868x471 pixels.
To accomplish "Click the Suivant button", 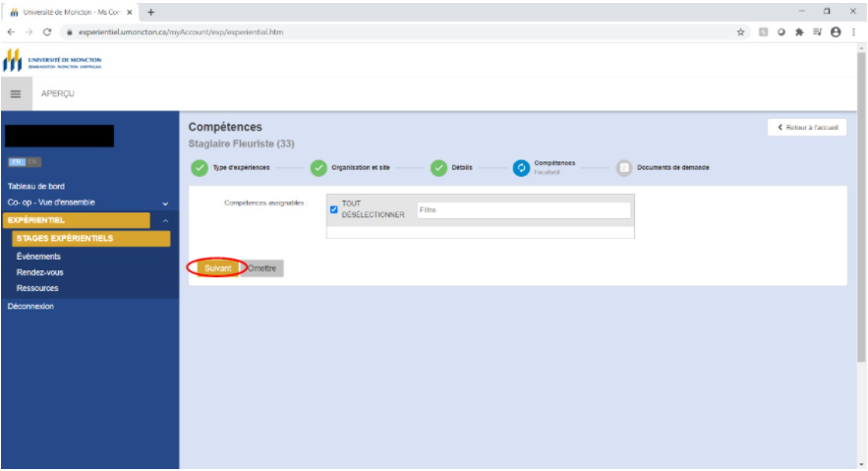I will click(x=217, y=268).
